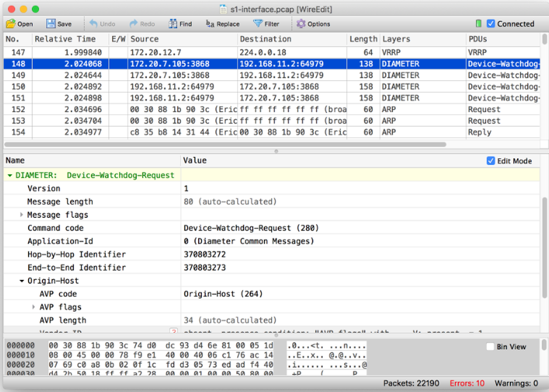This screenshot has width=549, height=392.
Task: Open the Filter funnel tool
Action: pyautogui.click(x=266, y=24)
